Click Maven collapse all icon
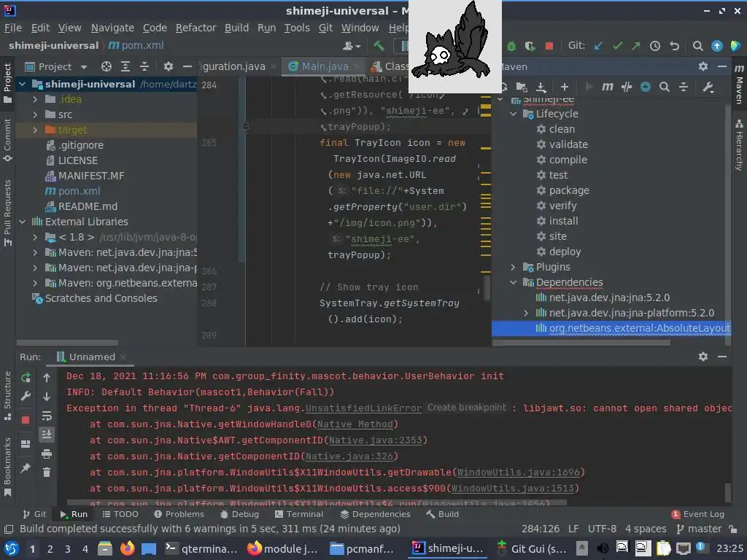The width and height of the screenshot is (747, 560). (x=683, y=87)
